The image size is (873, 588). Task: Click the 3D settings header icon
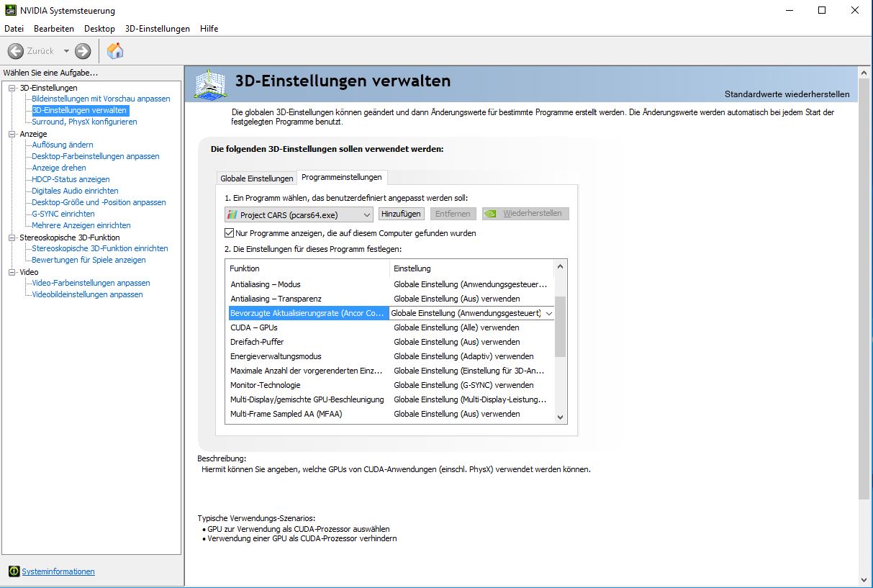click(212, 85)
